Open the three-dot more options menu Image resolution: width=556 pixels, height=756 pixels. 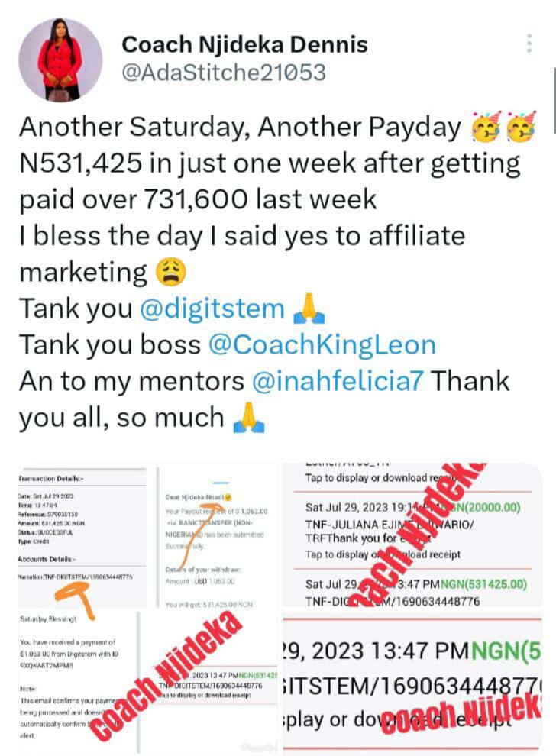pyautogui.click(x=529, y=44)
